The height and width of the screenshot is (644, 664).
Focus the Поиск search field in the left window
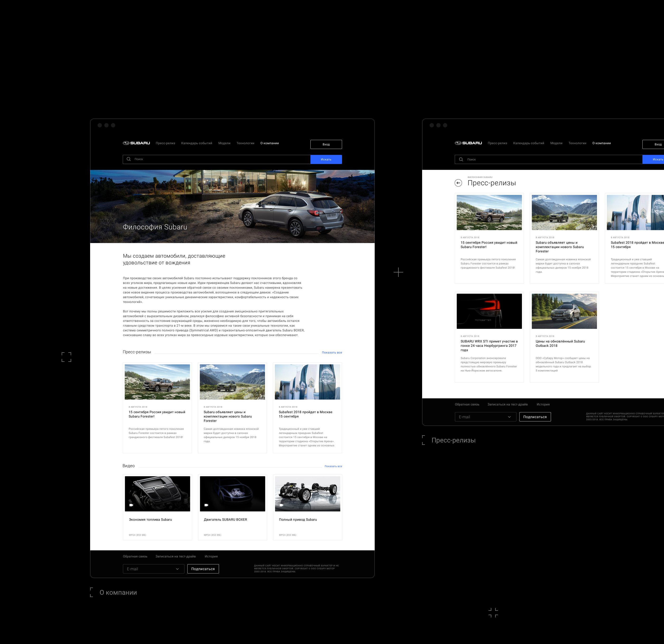click(x=217, y=160)
